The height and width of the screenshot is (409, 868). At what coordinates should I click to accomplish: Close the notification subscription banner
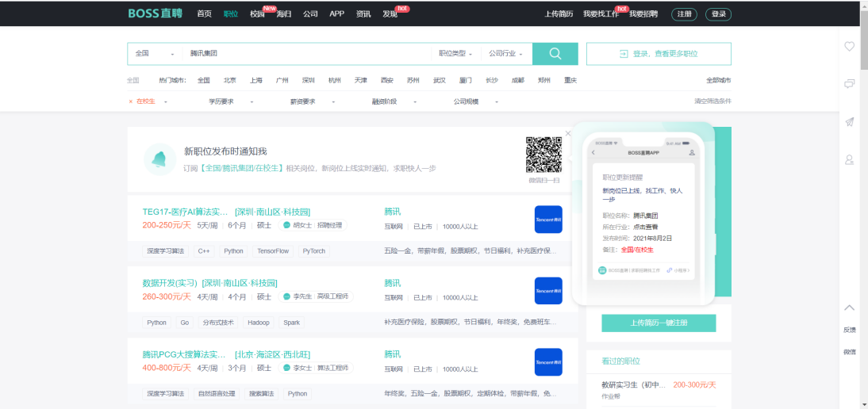(x=568, y=133)
